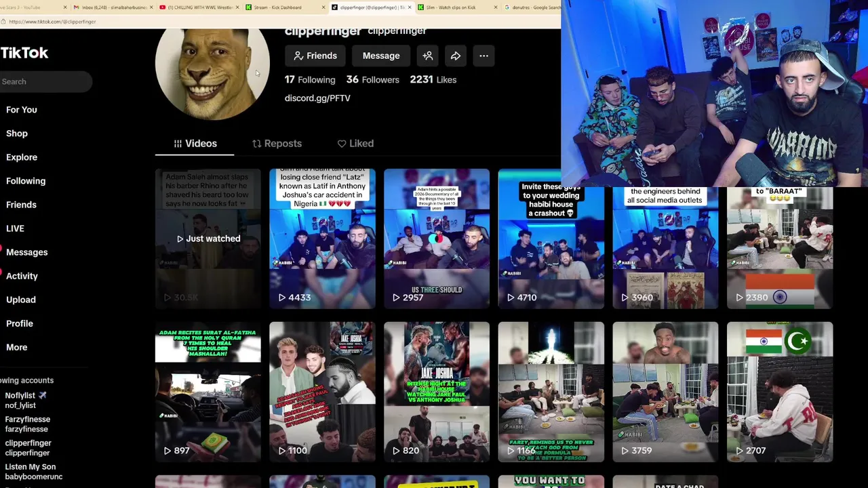Click the Friends button on profile
This screenshot has height=488, width=868.
pyautogui.click(x=315, y=56)
